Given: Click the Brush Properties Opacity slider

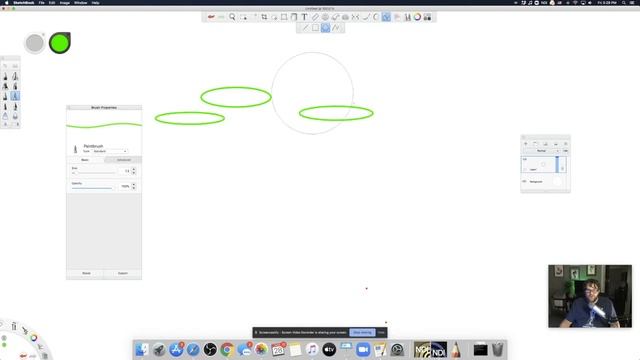Looking at the screenshot, I should (x=92, y=188).
